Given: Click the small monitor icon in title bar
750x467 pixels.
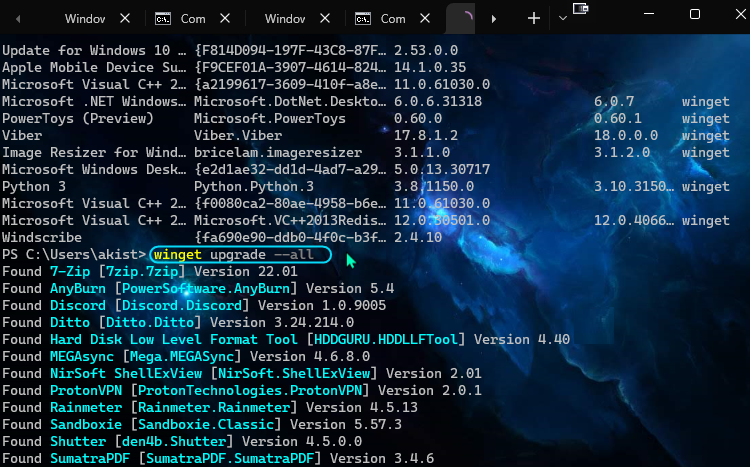Looking at the screenshot, I should click(x=580, y=9).
